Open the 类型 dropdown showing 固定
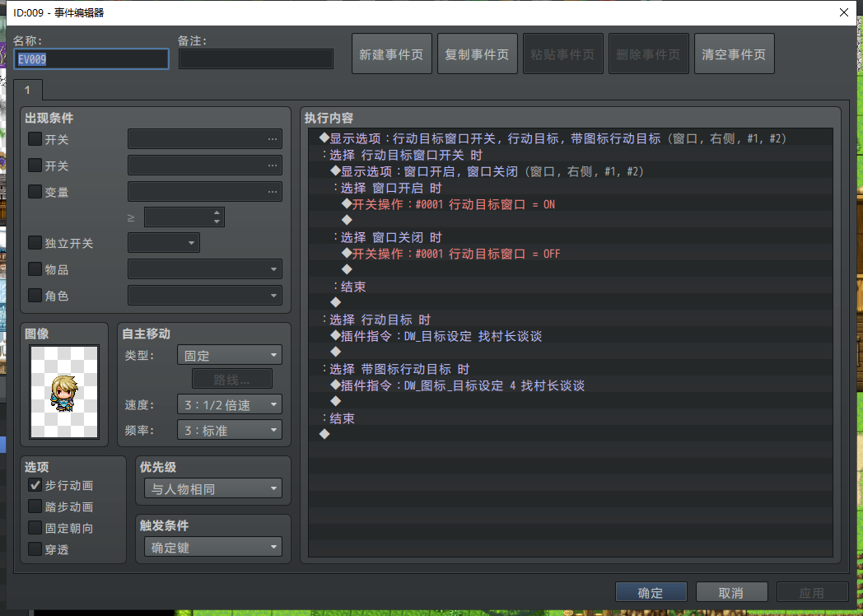 coord(230,355)
